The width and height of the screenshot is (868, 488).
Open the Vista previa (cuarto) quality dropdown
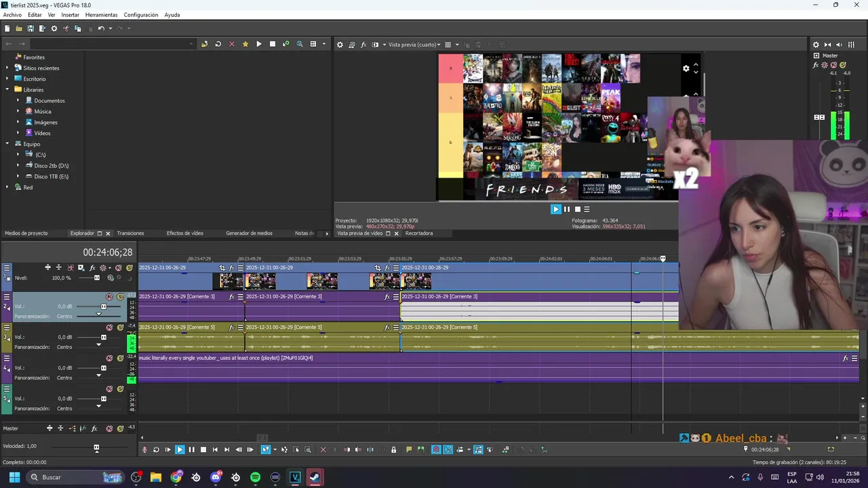click(x=414, y=45)
